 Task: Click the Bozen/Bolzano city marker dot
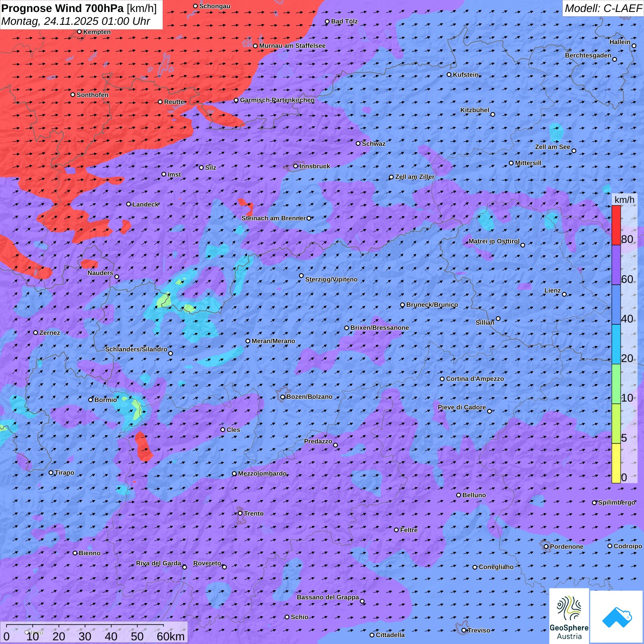pos(283,397)
